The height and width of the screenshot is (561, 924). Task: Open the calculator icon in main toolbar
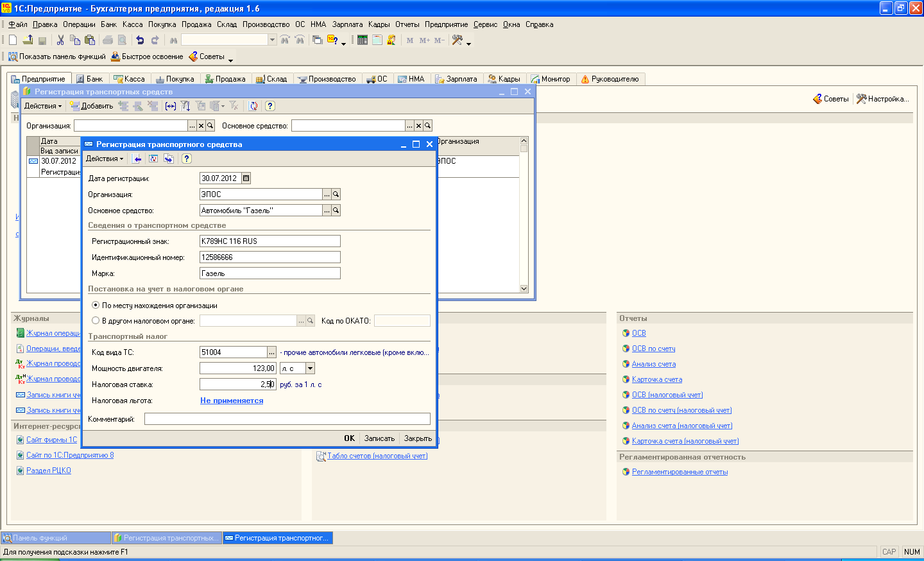363,40
